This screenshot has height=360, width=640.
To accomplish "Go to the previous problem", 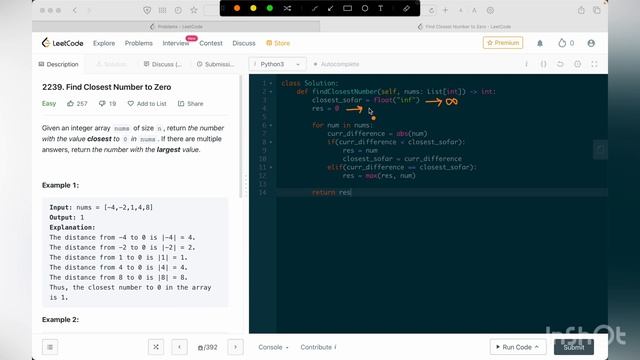I will click(179, 347).
